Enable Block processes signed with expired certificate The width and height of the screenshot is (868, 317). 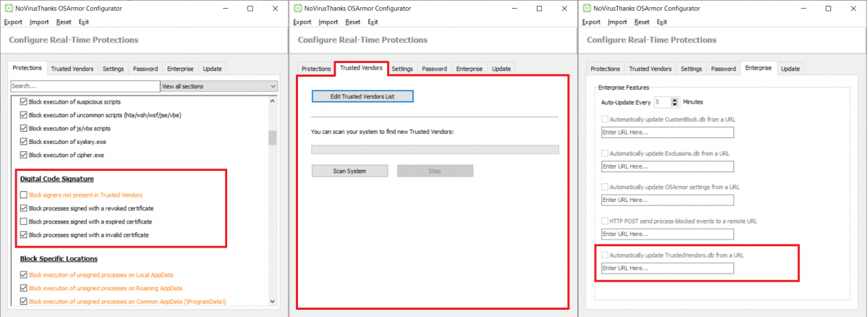point(24,221)
